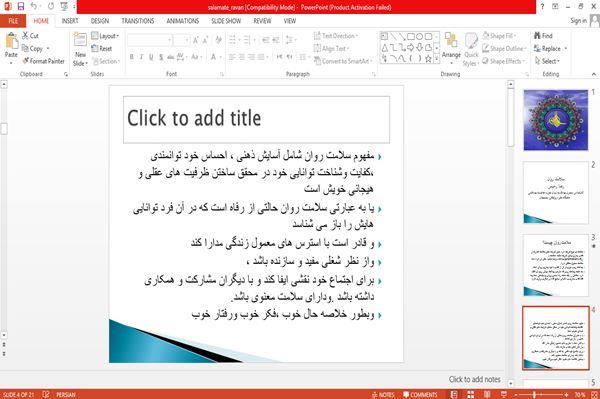
Task: Toggle the Notes pane in status bar
Action: click(x=383, y=394)
